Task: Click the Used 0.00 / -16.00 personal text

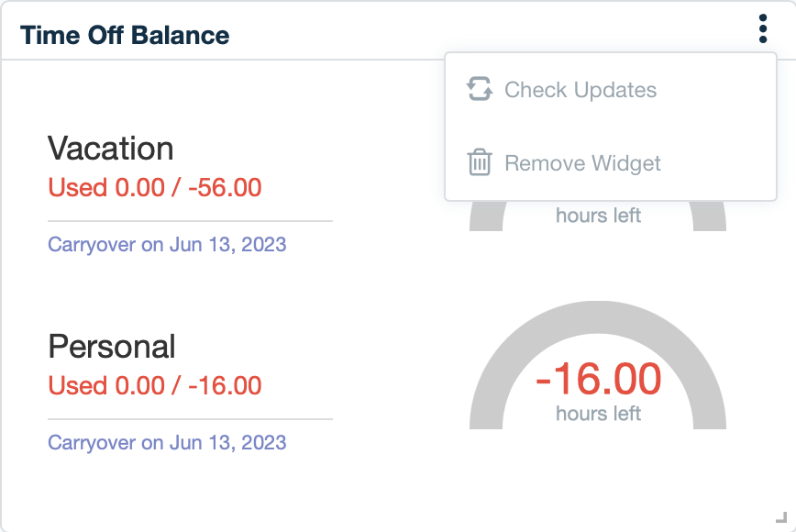Action: point(154,385)
